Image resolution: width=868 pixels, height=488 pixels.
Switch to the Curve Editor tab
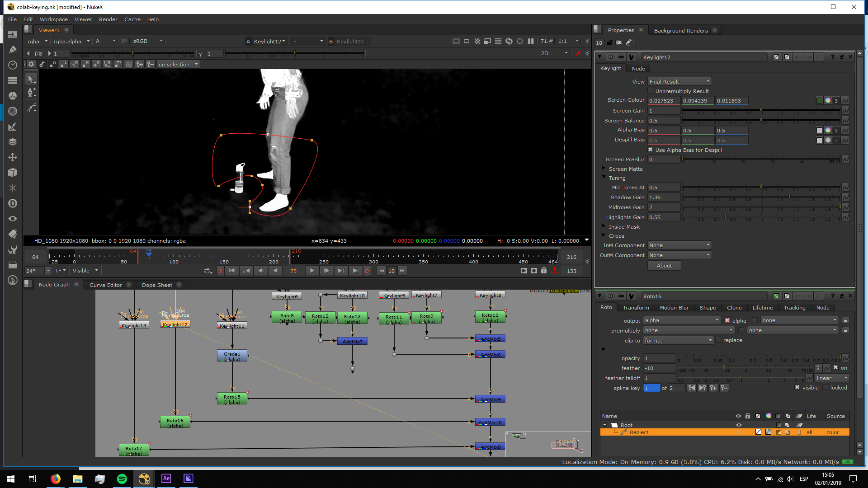[106, 285]
